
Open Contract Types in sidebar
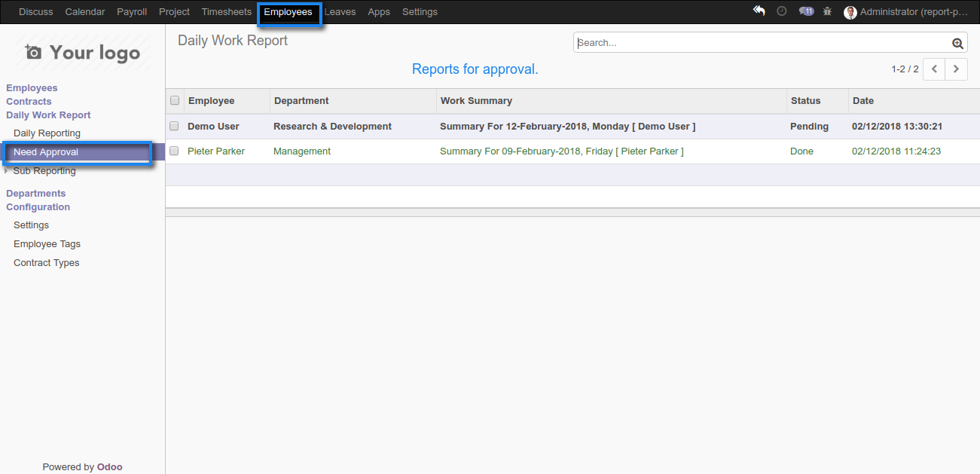point(46,263)
